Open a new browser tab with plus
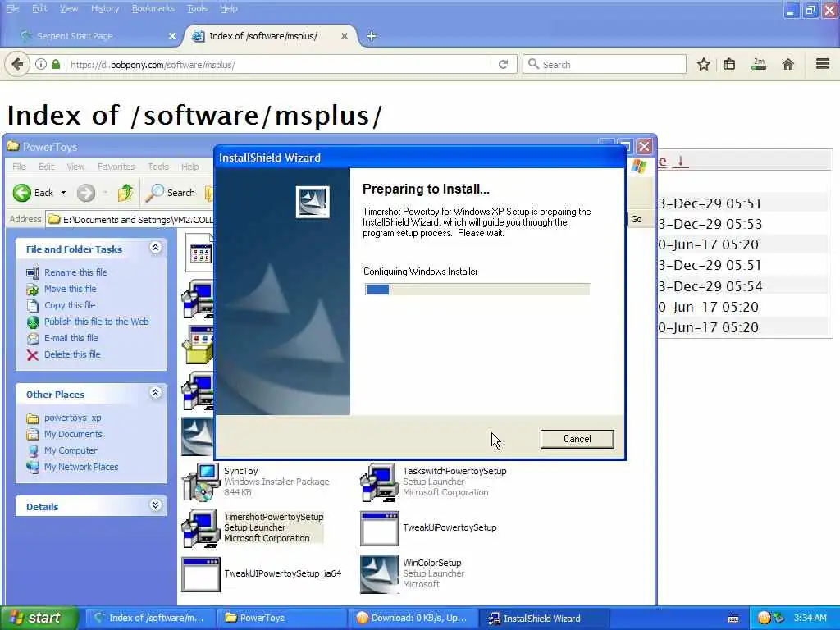The image size is (840, 630). (372, 36)
